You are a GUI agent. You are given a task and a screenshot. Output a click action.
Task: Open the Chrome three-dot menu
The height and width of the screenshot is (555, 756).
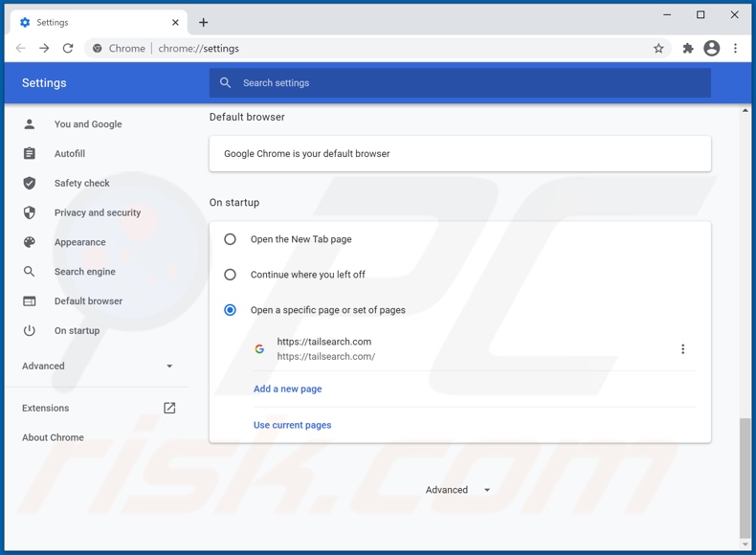(x=735, y=48)
